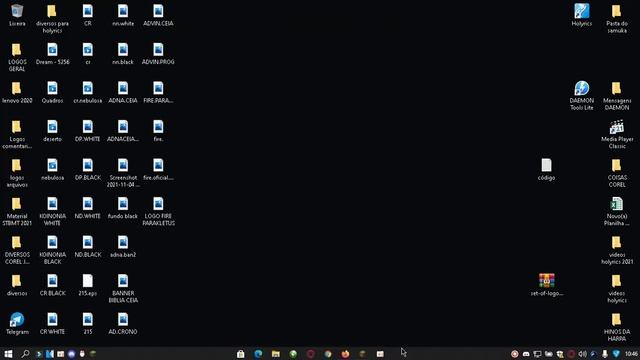This screenshot has height=360, width=640.
Task: Select the Holyrics application shortcut
Action: [x=582, y=16]
